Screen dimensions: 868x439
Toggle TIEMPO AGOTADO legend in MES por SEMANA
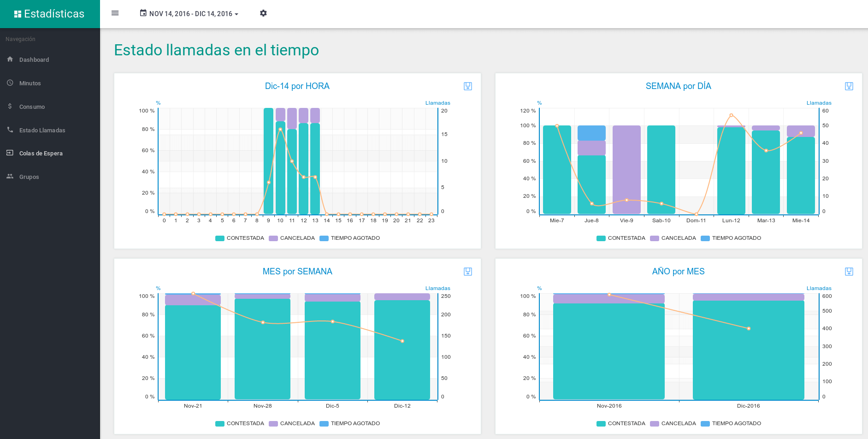(350, 423)
